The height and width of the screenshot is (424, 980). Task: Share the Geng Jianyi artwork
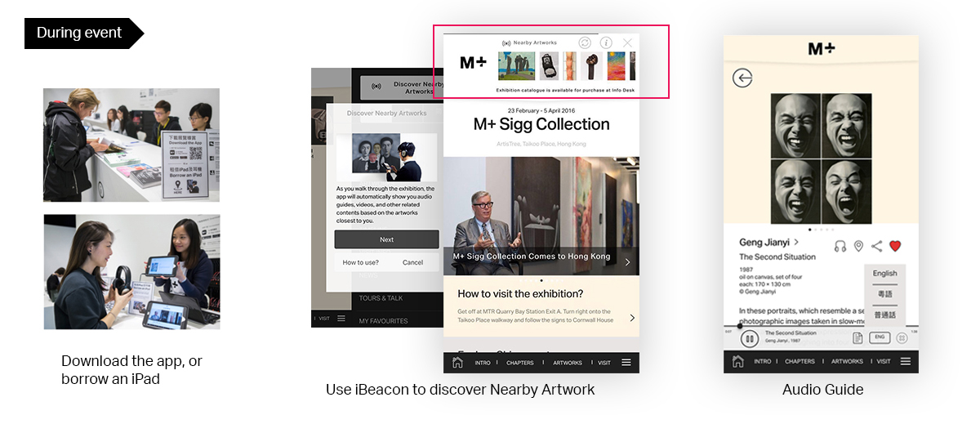coord(876,246)
